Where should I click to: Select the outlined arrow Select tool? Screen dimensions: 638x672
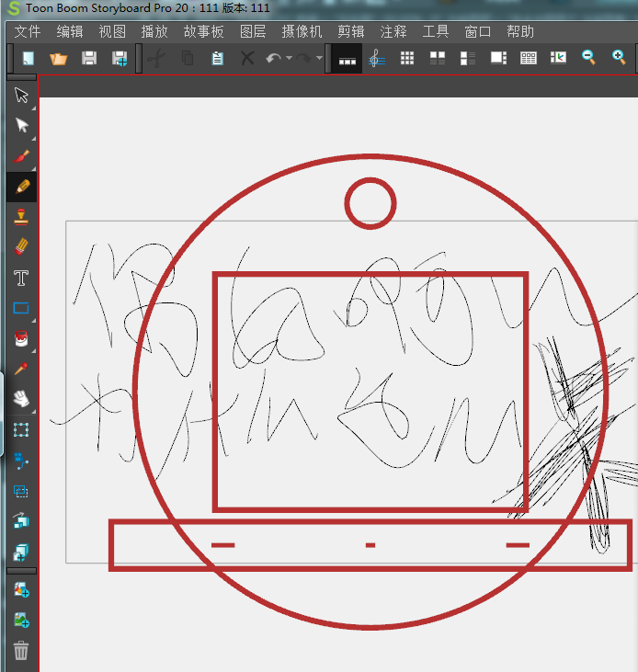pos(21,95)
